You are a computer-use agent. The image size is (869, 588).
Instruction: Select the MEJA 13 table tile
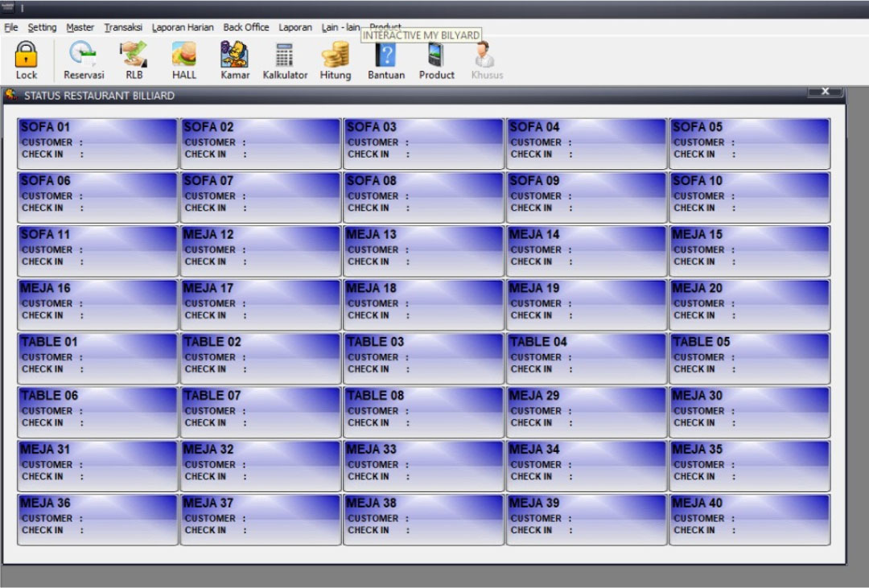[x=423, y=251]
